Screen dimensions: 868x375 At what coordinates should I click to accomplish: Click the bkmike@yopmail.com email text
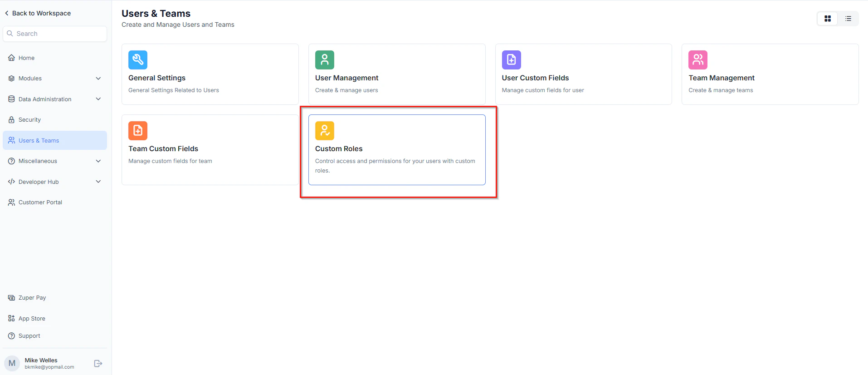tap(49, 367)
